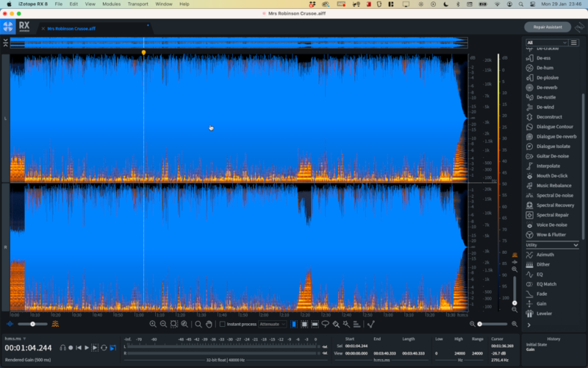Enable the Instant process checkbox
The image size is (588, 368).
coord(223,324)
